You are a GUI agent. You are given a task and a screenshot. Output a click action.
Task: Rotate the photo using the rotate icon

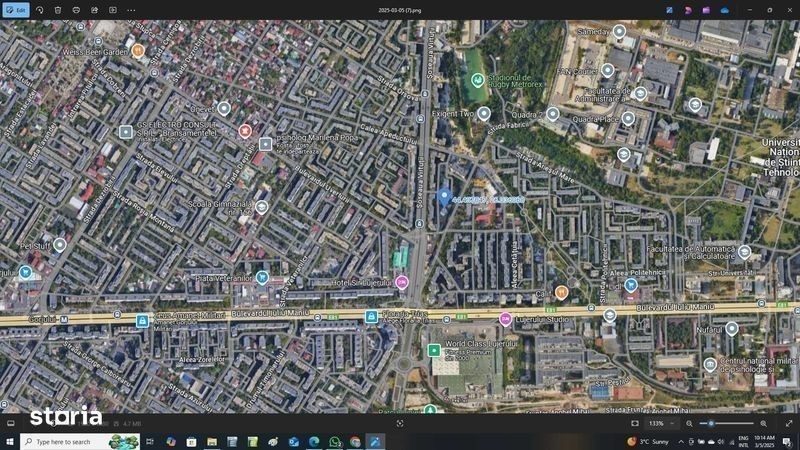[x=40, y=10]
